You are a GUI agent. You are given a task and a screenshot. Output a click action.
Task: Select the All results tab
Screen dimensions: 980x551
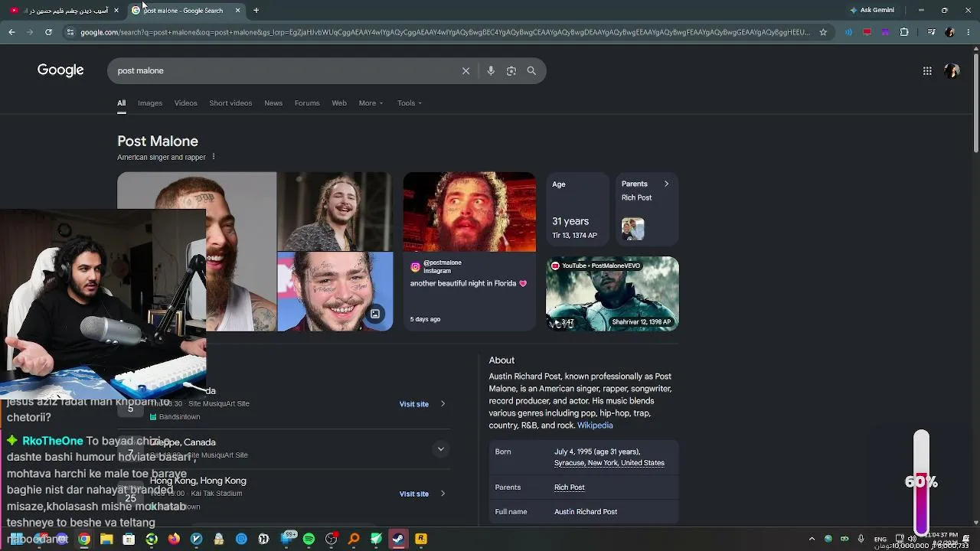(x=121, y=103)
